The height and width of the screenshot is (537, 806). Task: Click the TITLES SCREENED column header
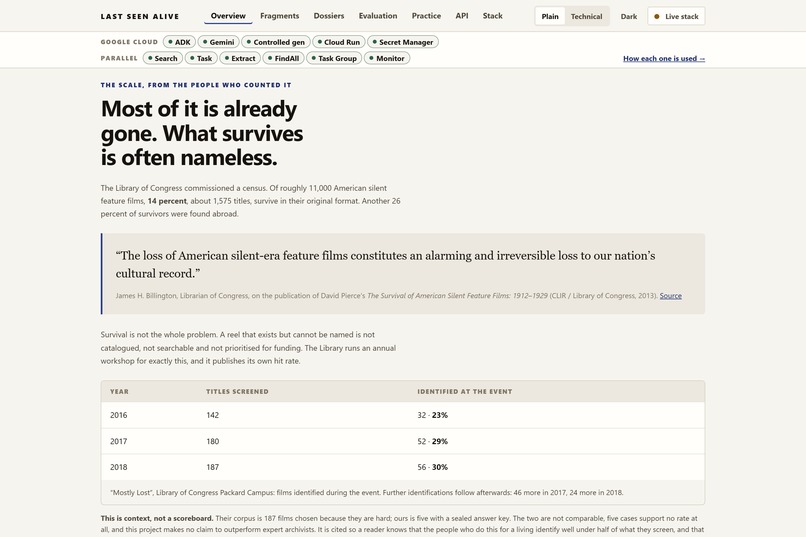[x=237, y=392]
